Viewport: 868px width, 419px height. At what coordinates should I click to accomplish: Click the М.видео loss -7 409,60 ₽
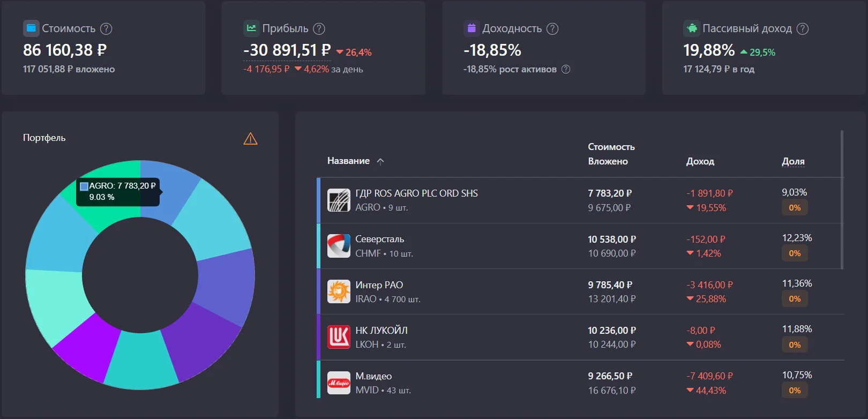[709, 376]
